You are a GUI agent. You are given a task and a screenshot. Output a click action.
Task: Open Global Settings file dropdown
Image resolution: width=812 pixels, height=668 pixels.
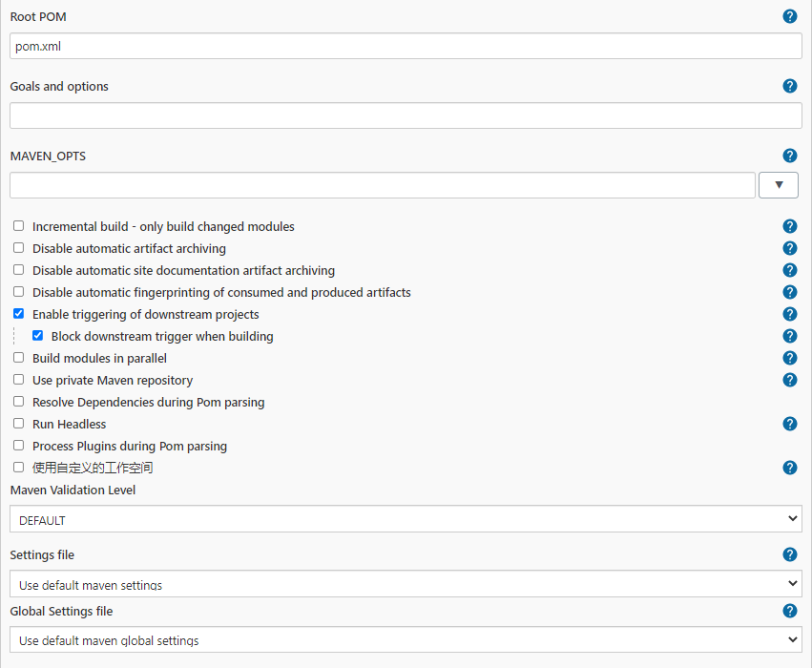406,639
